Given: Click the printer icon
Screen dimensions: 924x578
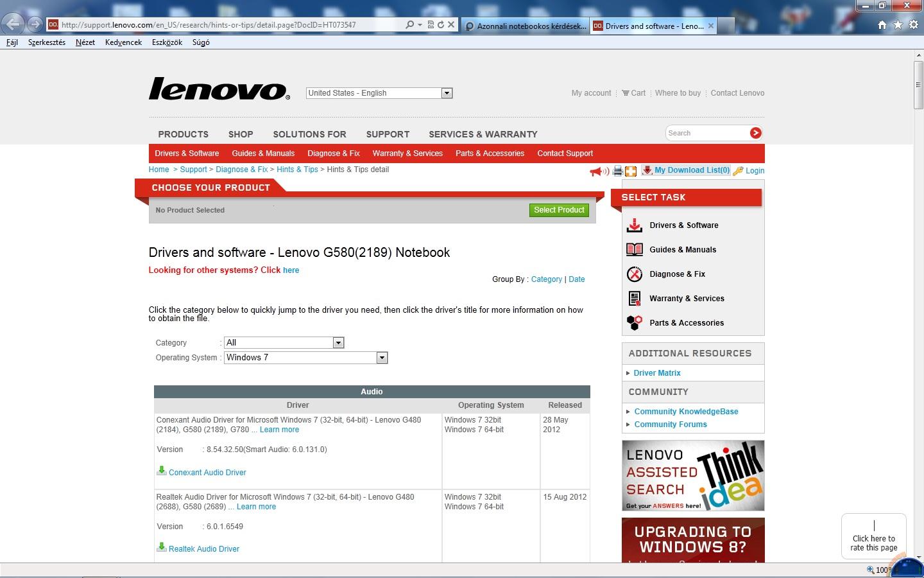Looking at the screenshot, I should [617, 171].
